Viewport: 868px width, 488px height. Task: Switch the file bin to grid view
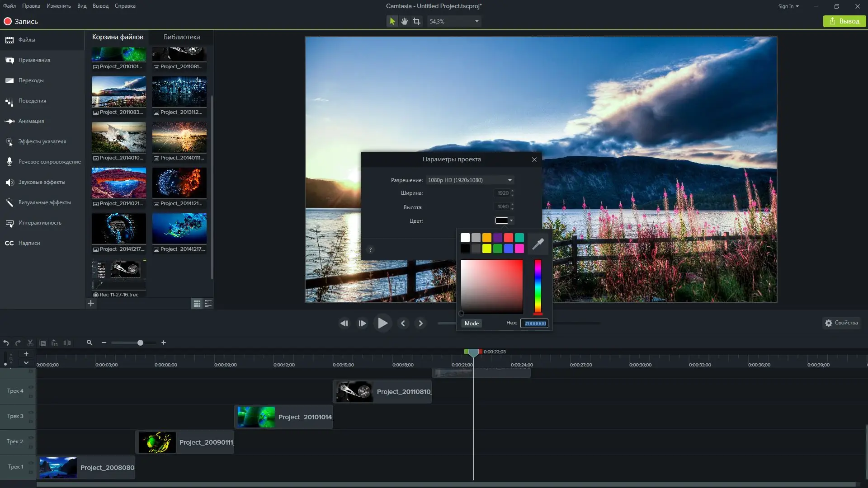[x=197, y=304]
